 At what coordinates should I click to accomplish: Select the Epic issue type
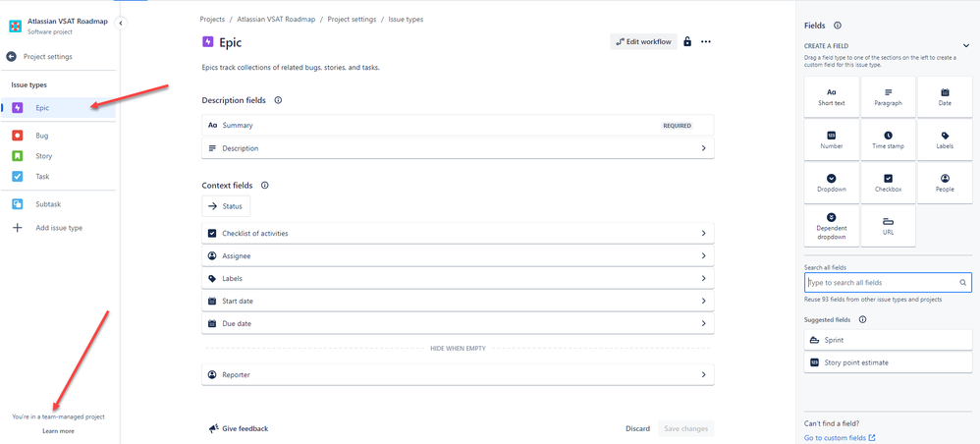tap(58, 107)
